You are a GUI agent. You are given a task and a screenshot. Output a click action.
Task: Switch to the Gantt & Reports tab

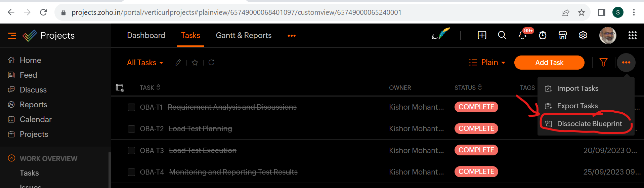[x=244, y=36]
